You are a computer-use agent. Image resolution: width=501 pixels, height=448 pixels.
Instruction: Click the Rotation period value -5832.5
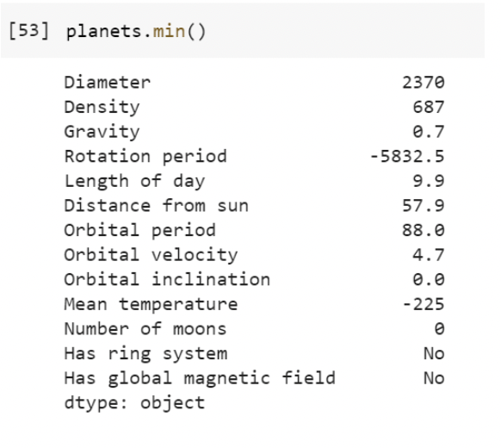pyautogui.click(x=407, y=156)
